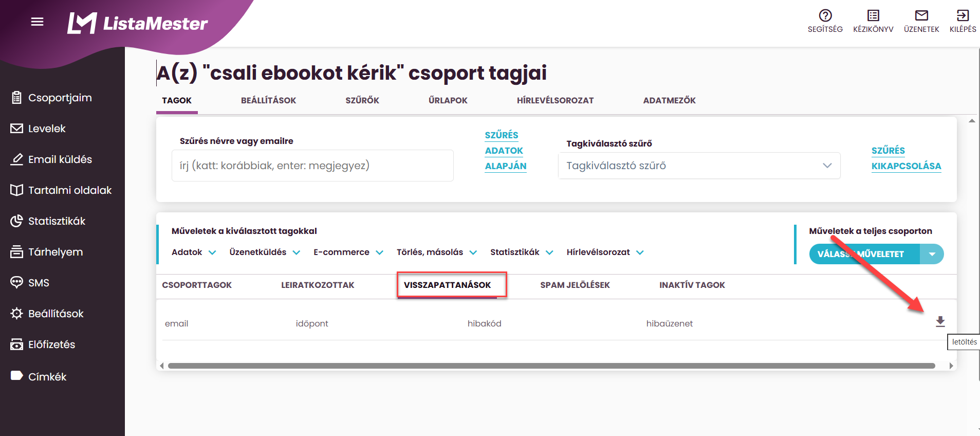The width and height of the screenshot is (980, 436).
Task: Select the Leiratkozottak tab
Action: tap(318, 285)
